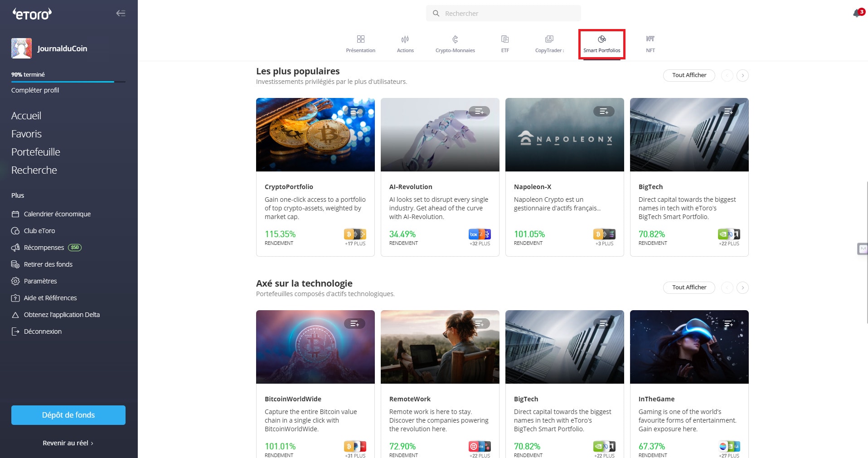Click the eToro logo
Image resolution: width=868 pixels, height=458 pixels.
click(x=32, y=14)
